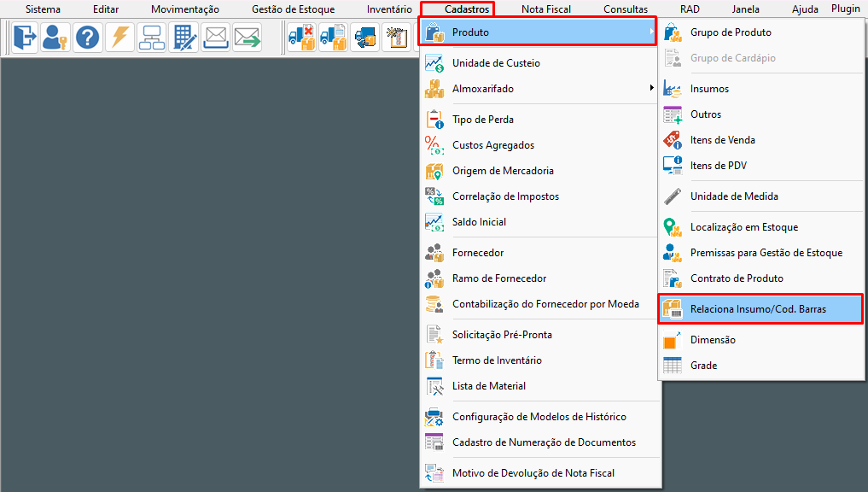
Task: Click the Grupo de Produto icon
Action: (x=673, y=32)
